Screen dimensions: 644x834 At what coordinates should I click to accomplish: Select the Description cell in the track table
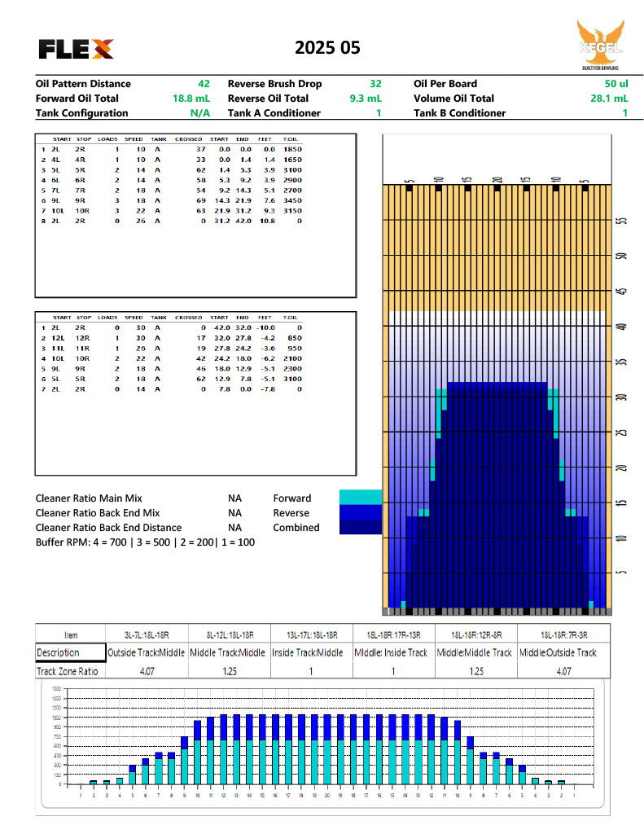point(71,652)
